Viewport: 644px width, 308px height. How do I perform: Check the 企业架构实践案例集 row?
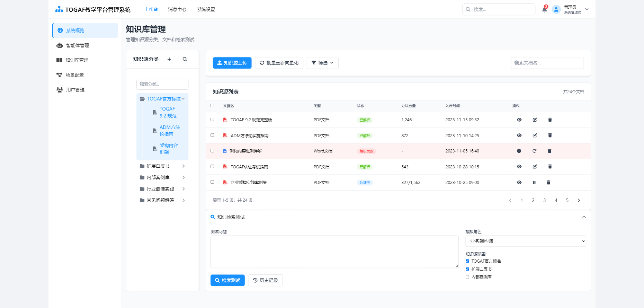(x=212, y=182)
